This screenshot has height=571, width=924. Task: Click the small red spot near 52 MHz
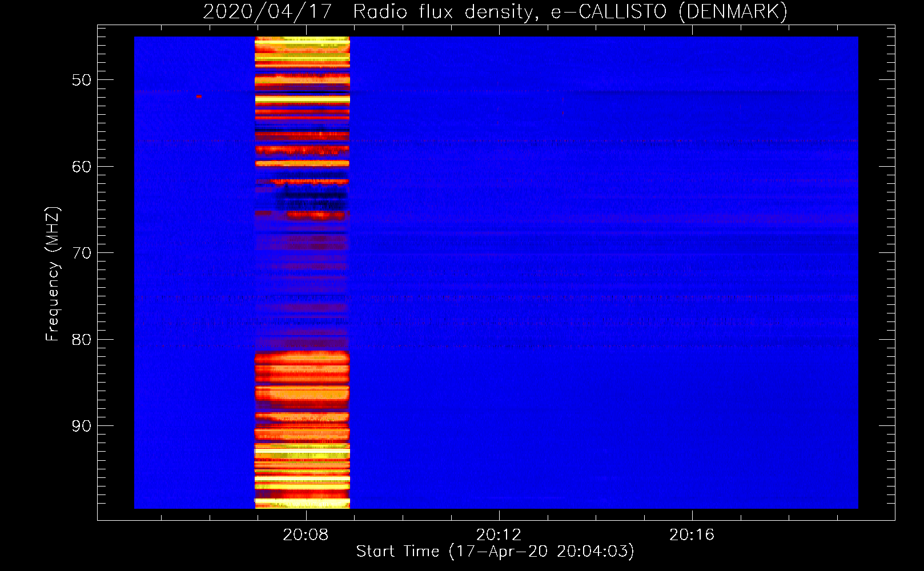click(199, 96)
